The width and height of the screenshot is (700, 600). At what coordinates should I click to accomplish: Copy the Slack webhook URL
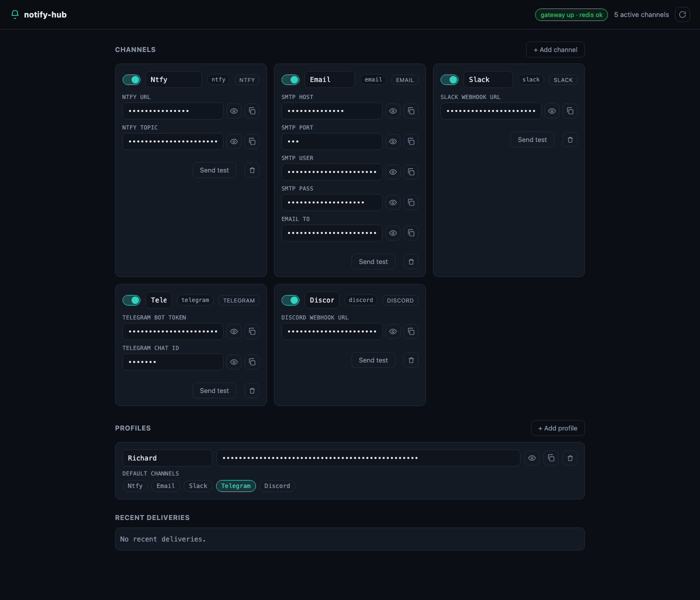coord(570,111)
